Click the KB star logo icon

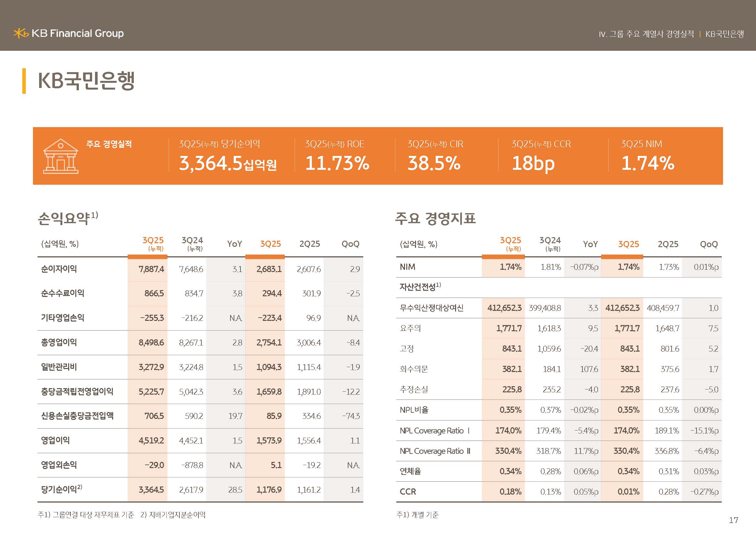21,33
